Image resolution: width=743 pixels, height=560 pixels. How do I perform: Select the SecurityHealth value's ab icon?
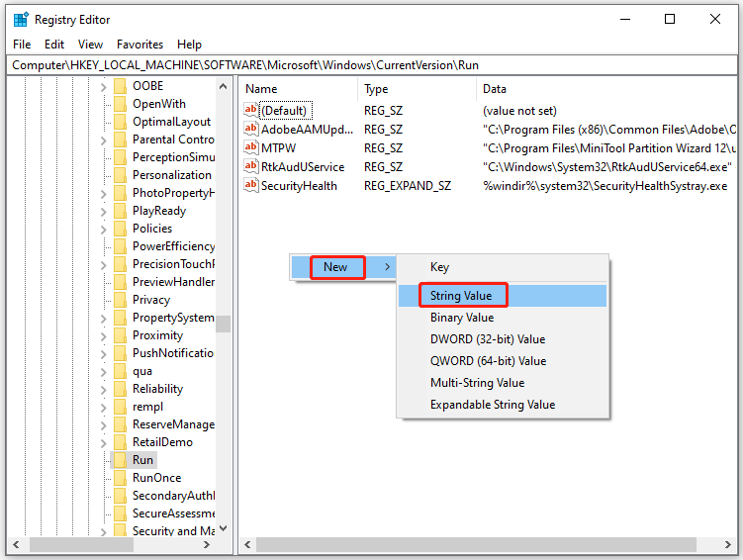click(250, 185)
